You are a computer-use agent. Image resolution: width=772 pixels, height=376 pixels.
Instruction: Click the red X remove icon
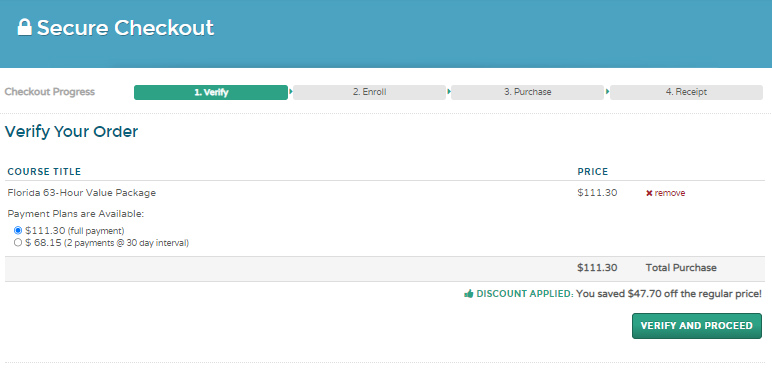click(649, 193)
